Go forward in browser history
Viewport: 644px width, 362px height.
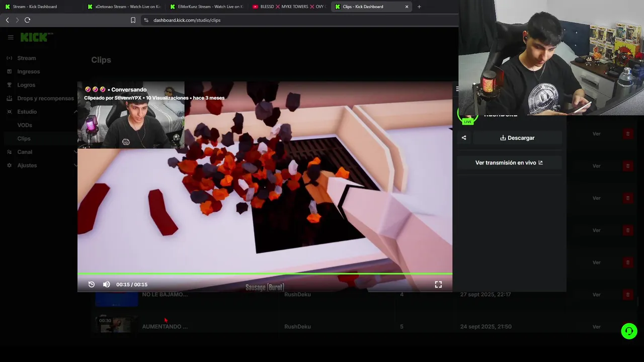coord(17,20)
